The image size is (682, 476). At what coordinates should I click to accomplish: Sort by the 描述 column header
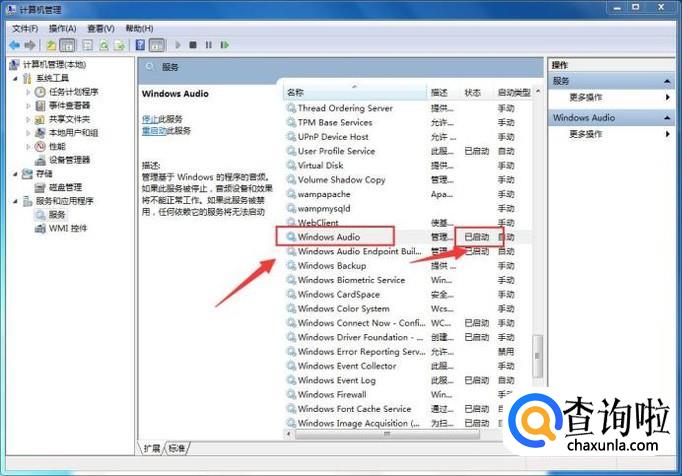(443, 92)
